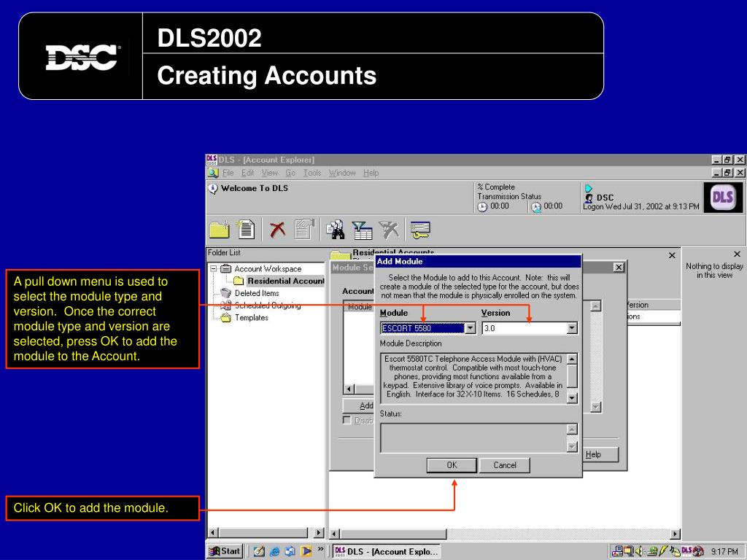Viewport: 747px width, 560px height.
Task: Click the Help button in Module Selection
Action: [600, 455]
